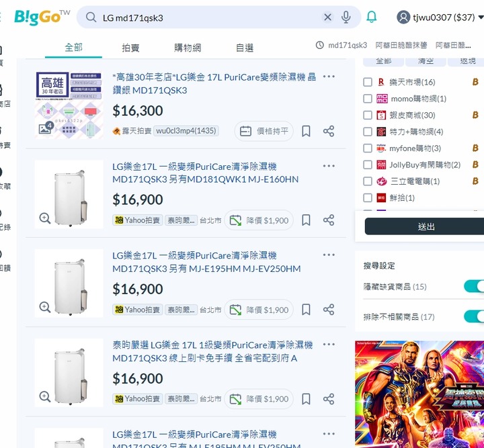The image size is (484, 448).
Task: Share the MD181QWK1 MJ-E160HN listing
Action: click(329, 220)
